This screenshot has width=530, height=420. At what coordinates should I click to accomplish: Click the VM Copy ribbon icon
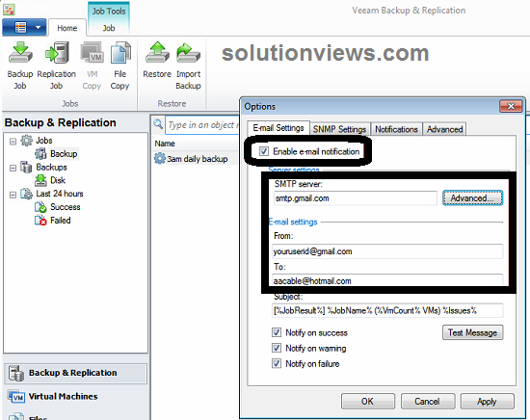point(92,53)
